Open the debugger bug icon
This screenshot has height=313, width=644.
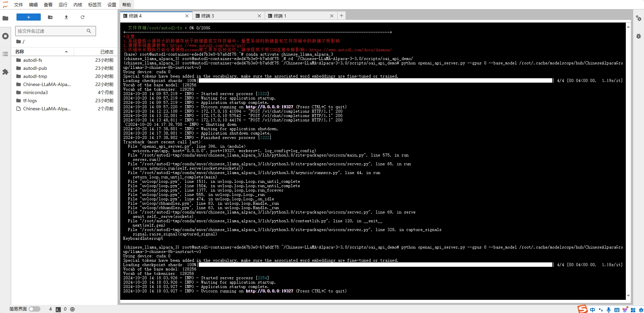click(638, 36)
